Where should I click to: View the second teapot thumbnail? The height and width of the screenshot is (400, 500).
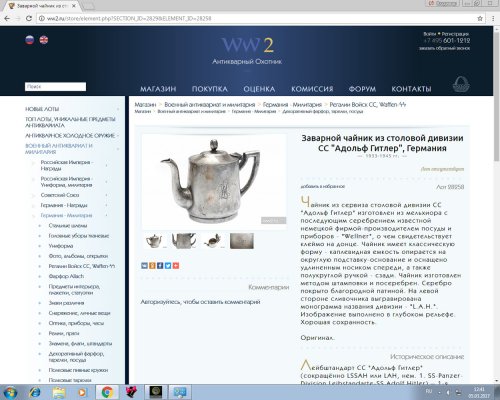(184, 241)
